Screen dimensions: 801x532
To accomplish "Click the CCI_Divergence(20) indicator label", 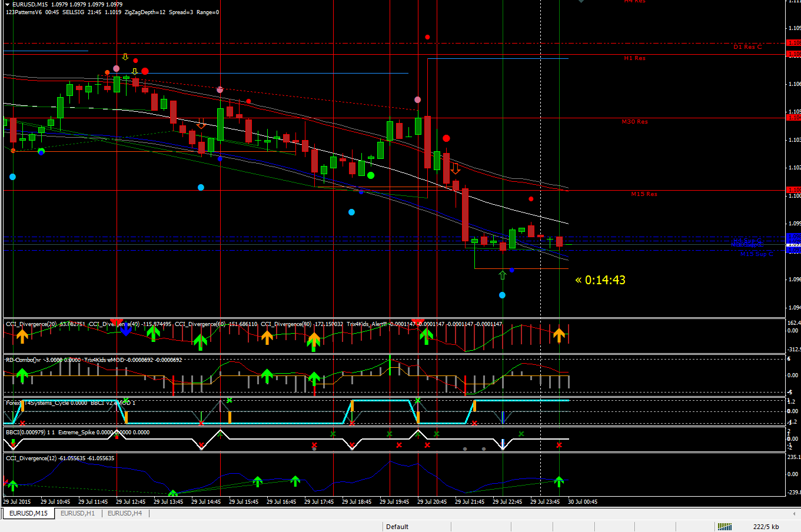I will point(45,324).
